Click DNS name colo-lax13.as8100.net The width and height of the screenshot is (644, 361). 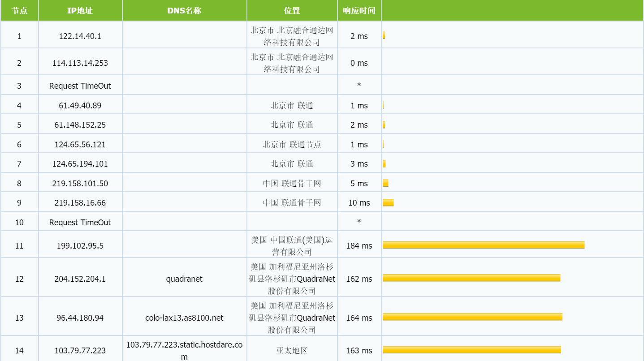[x=184, y=318]
